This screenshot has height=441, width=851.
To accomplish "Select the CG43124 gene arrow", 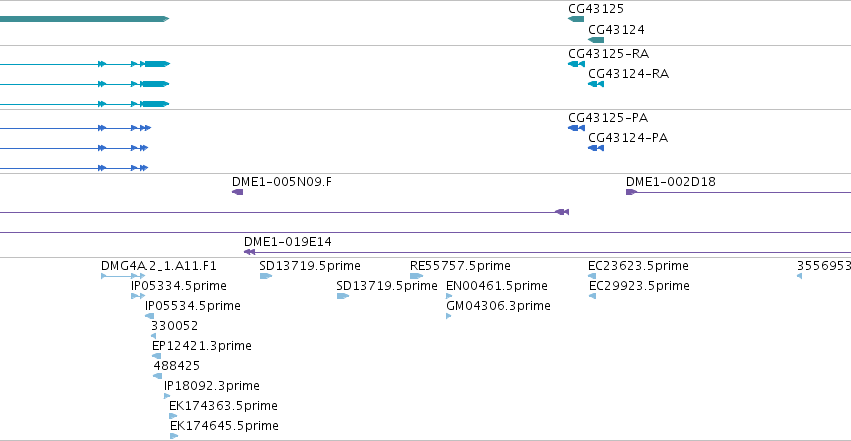I will point(596,40).
